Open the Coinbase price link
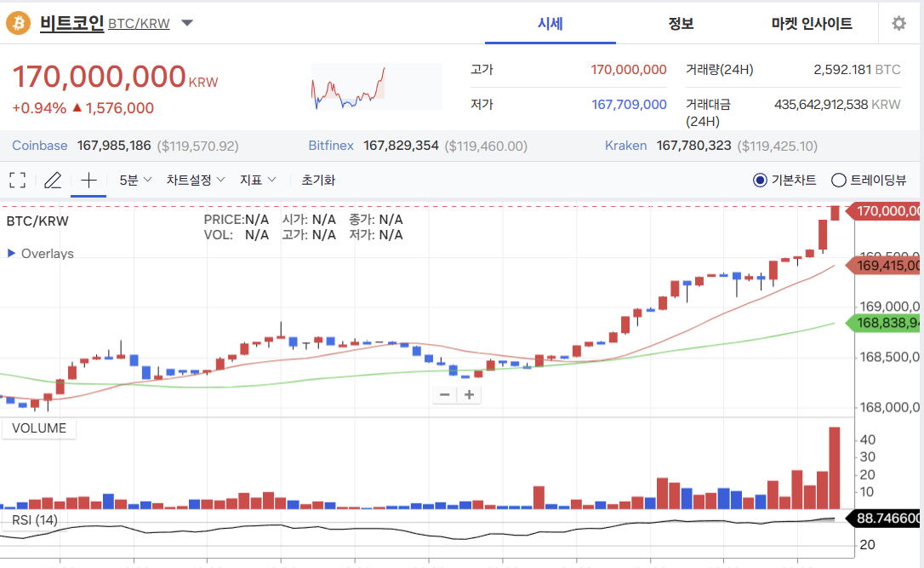Screen dimensions: 924x568 click(40, 146)
